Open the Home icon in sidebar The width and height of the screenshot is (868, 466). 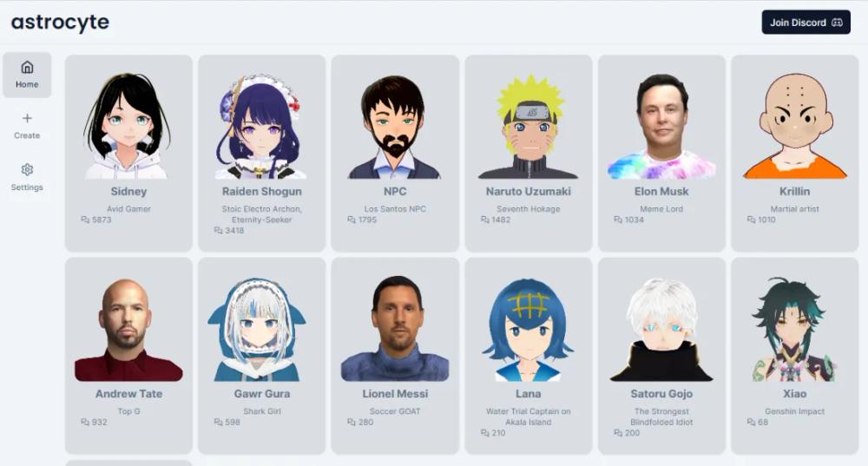click(27, 68)
